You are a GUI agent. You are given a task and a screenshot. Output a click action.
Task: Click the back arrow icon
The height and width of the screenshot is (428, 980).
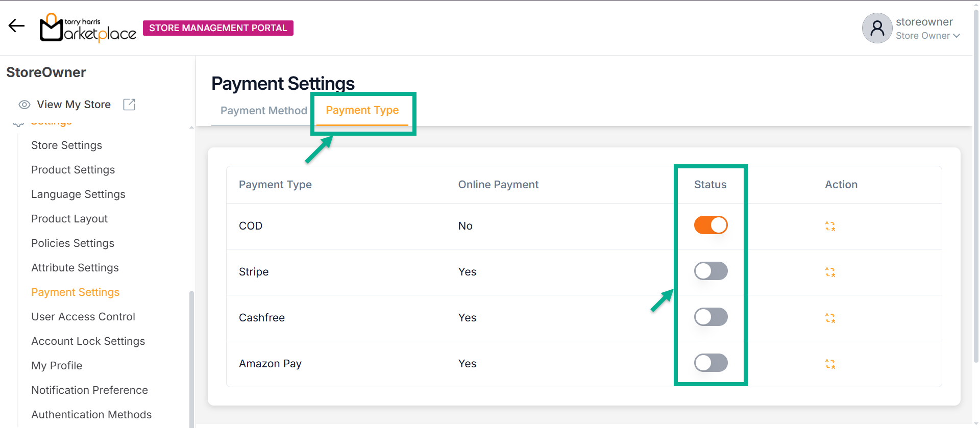(16, 26)
